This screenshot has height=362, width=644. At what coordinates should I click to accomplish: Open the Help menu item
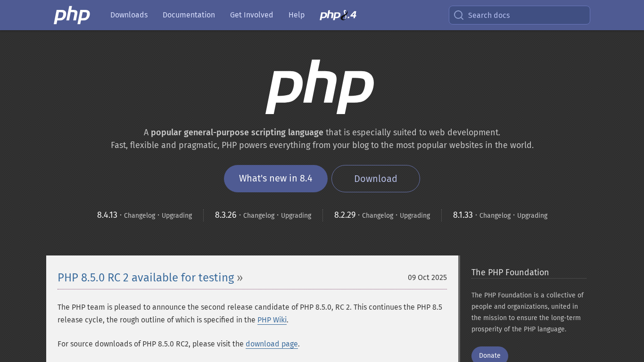[x=296, y=15]
